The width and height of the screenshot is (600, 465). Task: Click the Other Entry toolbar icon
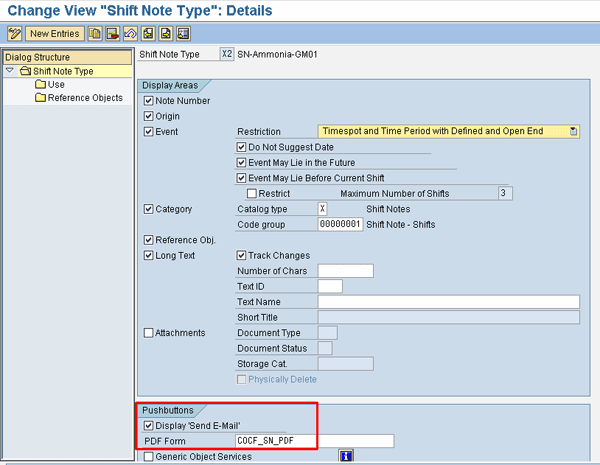183,33
